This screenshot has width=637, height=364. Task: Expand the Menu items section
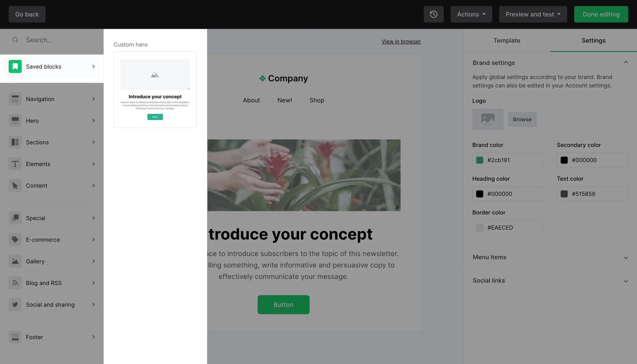coord(550,257)
